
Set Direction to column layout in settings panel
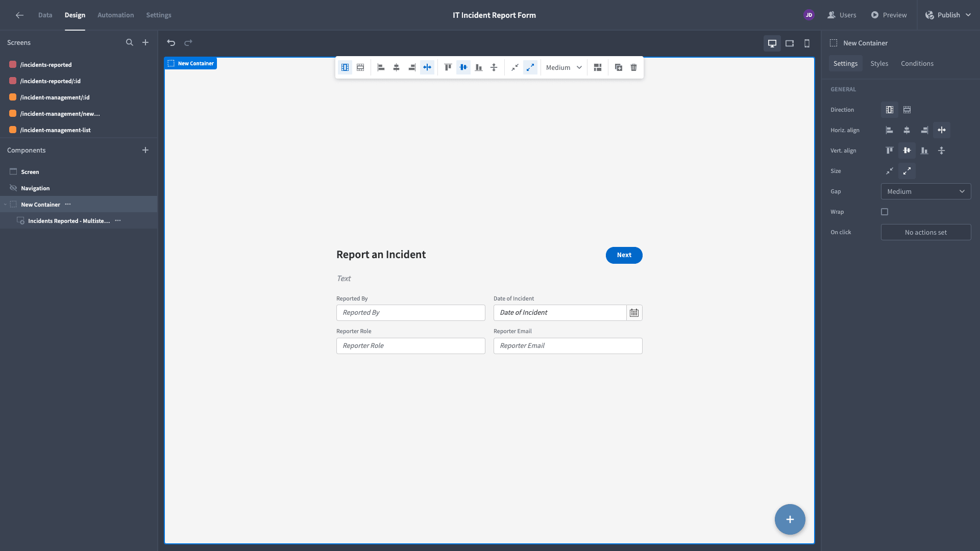(x=890, y=110)
